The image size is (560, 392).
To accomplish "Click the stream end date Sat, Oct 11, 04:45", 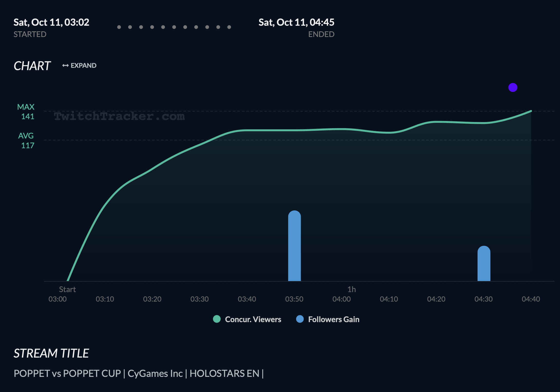I will (x=296, y=22).
